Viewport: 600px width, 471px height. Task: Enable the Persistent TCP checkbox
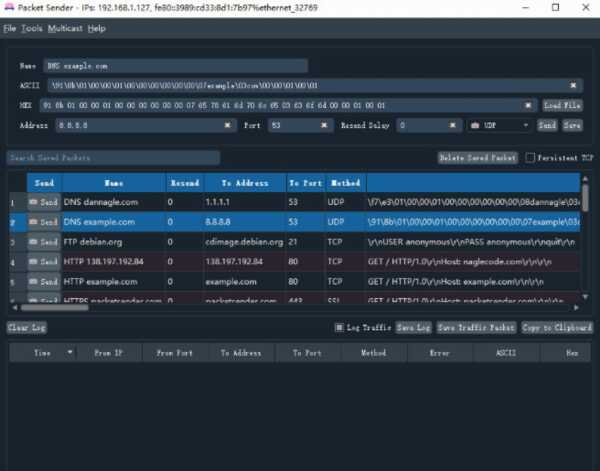tap(531, 158)
